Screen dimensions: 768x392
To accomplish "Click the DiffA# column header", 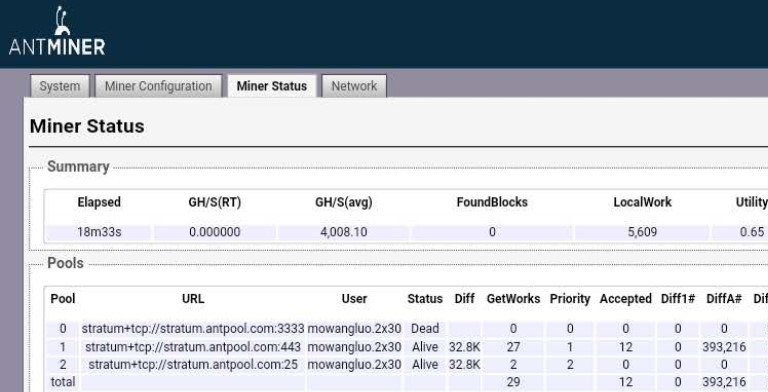I will pyautogui.click(x=724, y=298).
